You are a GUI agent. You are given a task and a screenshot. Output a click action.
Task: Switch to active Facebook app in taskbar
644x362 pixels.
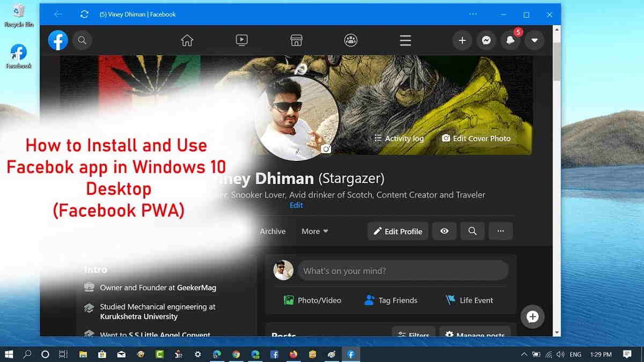click(350, 354)
